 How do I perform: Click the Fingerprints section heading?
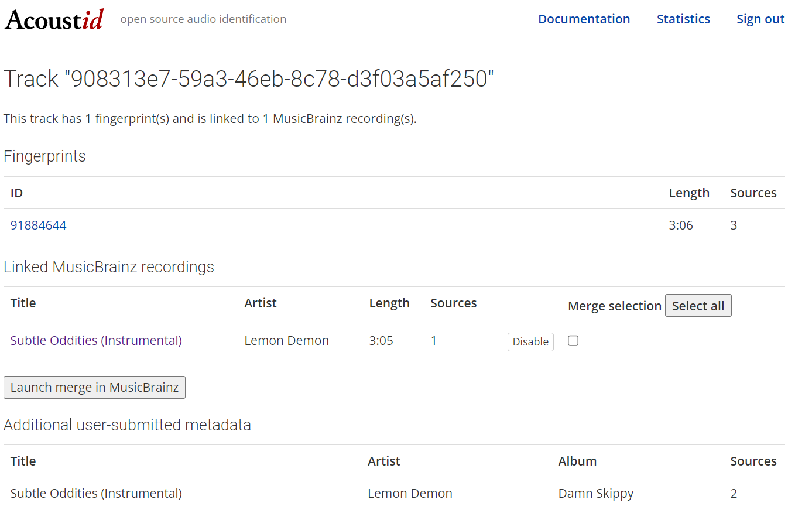(x=44, y=156)
